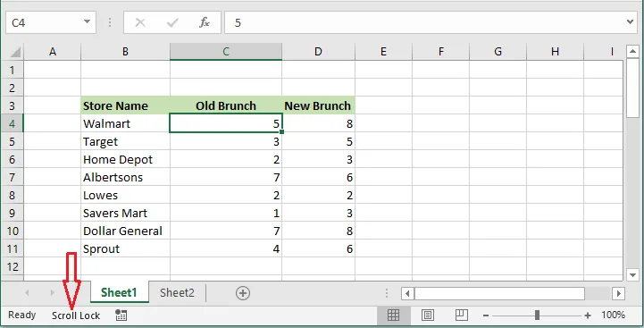Click the Insert Function fx icon
This screenshot has height=328, width=644.
coord(205,22)
